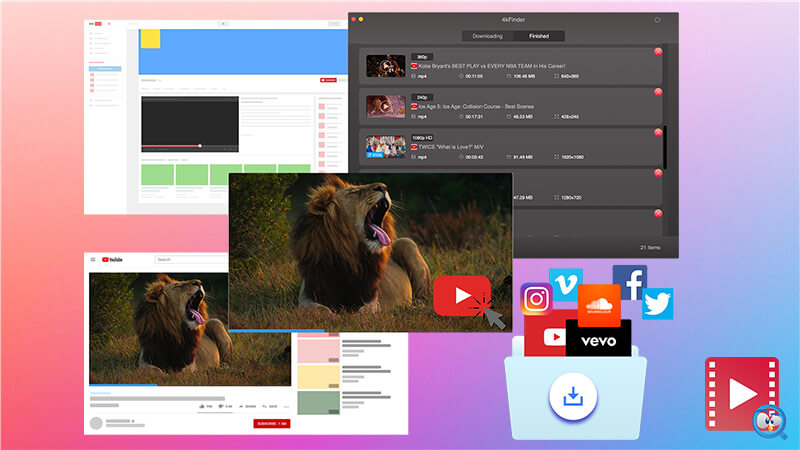800x450 pixels.
Task: Open the YouTube hamburger menu
Action: (x=94, y=260)
